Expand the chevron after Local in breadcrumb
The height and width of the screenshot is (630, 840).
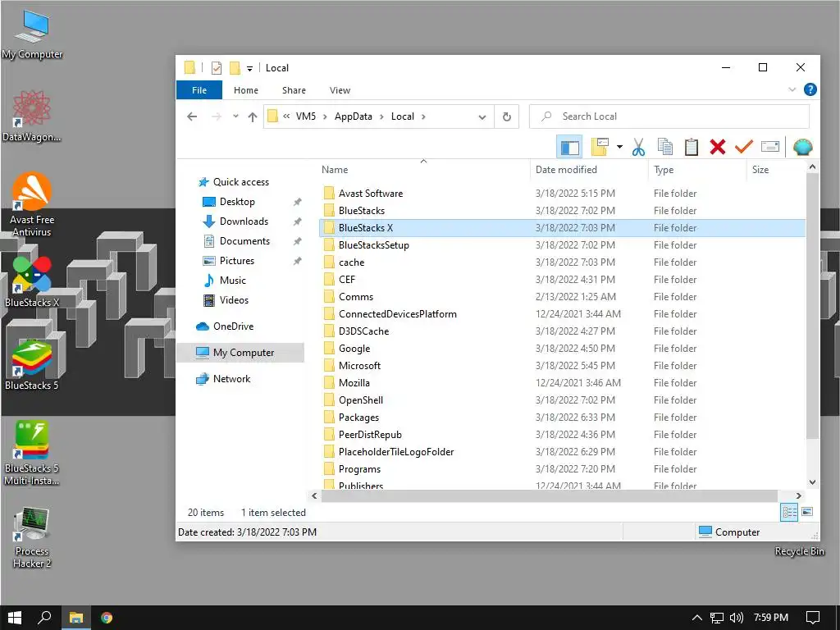click(423, 116)
